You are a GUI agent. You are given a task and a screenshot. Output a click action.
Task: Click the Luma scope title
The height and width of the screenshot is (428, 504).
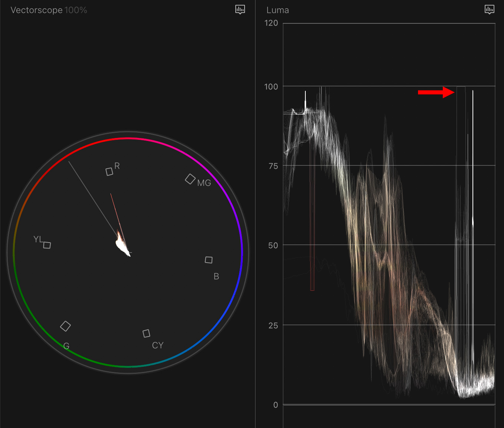pos(278,10)
